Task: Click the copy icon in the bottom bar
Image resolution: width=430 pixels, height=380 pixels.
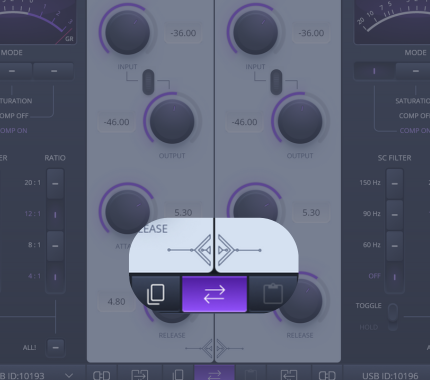Action: click(178, 375)
